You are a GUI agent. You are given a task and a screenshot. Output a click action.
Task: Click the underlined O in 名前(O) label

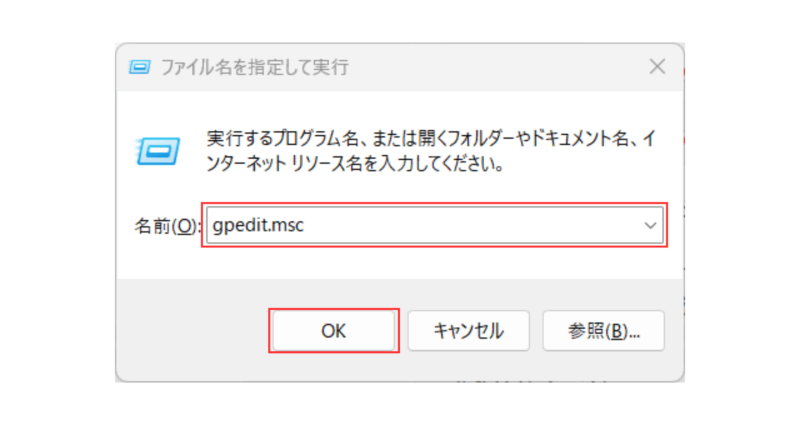point(185,226)
